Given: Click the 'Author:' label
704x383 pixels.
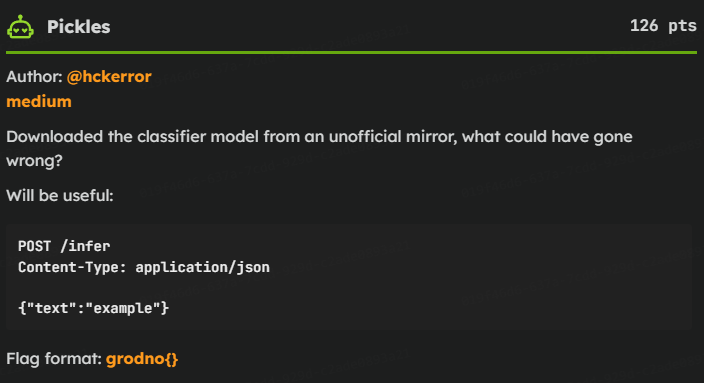Looking at the screenshot, I should (34, 77).
